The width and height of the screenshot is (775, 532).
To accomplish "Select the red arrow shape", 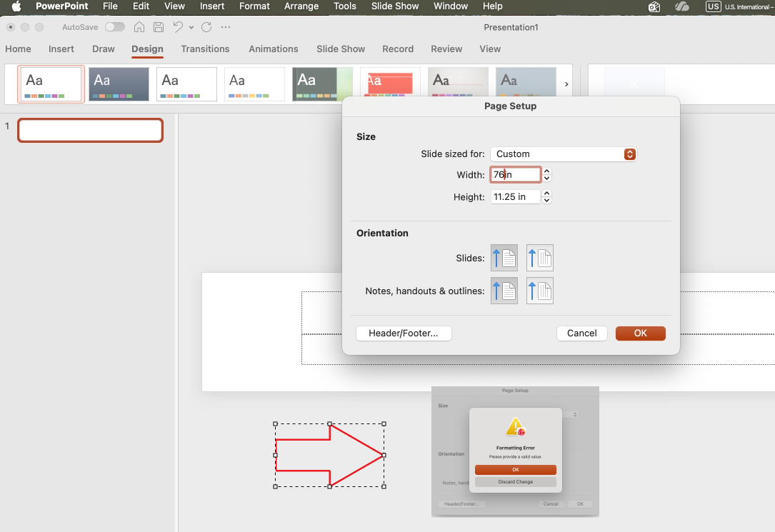I will tap(330, 455).
